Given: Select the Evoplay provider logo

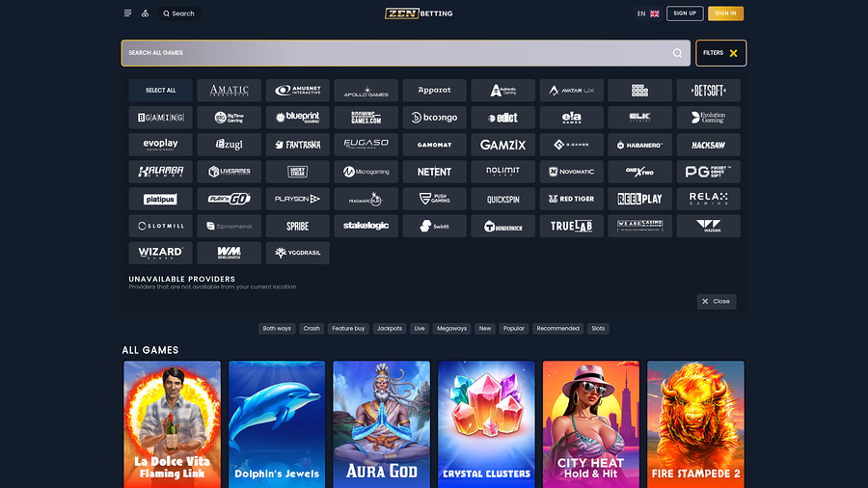Looking at the screenshot, I should (160, 145).
